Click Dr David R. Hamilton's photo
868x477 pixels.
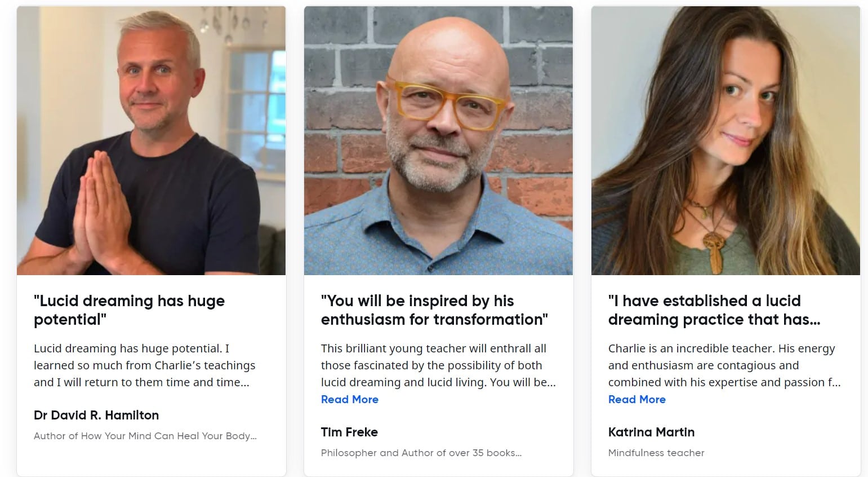pyautogui.click(x=151, y=141)
